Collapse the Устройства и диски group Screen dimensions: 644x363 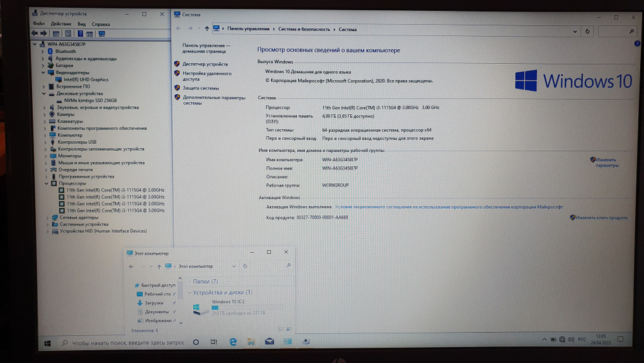click(x=189, y=293)
